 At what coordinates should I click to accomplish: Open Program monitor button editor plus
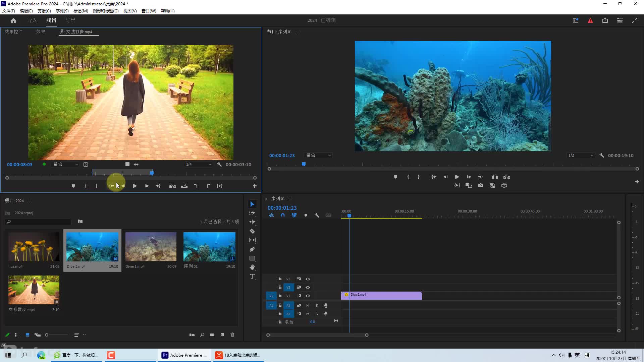click(x=637, y=181)
